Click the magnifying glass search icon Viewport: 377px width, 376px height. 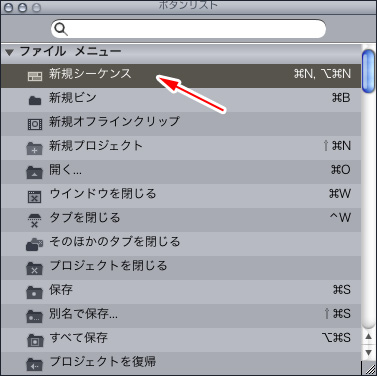tap(61, 29)
